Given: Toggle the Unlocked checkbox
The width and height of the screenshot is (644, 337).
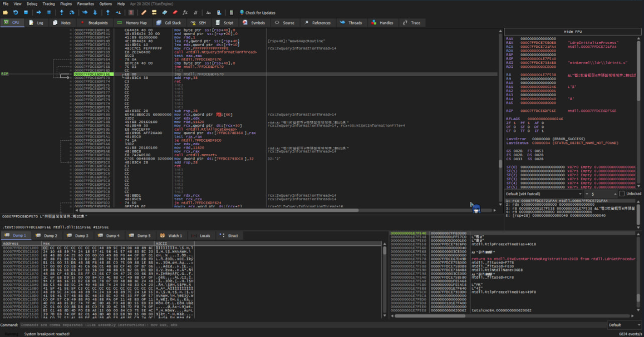Looking at the screenshot, I should [622, 194].
